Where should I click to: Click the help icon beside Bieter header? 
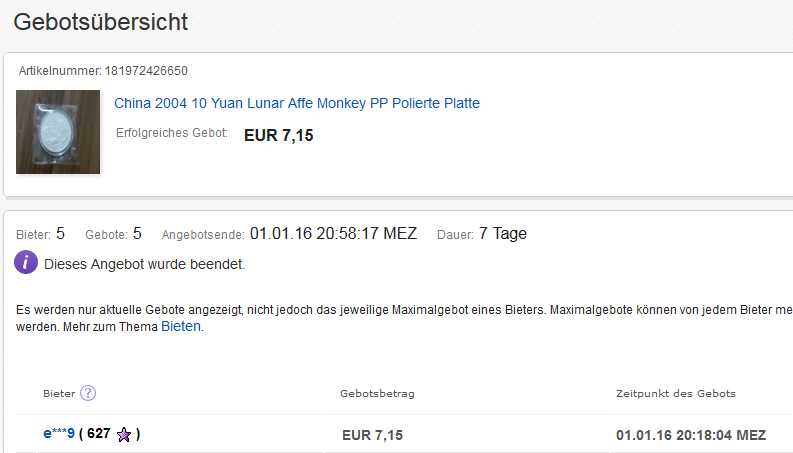point(88,393)
